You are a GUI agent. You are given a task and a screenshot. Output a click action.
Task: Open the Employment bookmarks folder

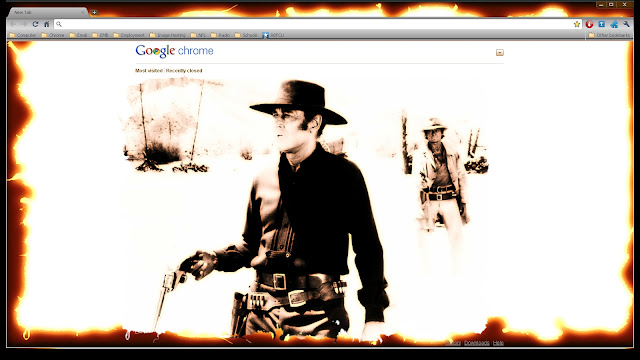pos(129,35)
